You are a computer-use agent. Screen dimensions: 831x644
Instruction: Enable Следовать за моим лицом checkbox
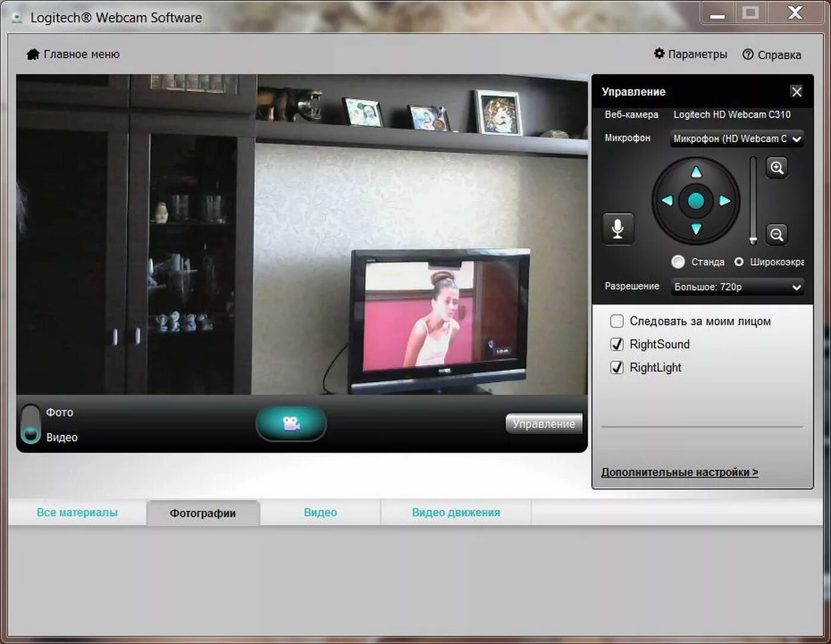617,321
